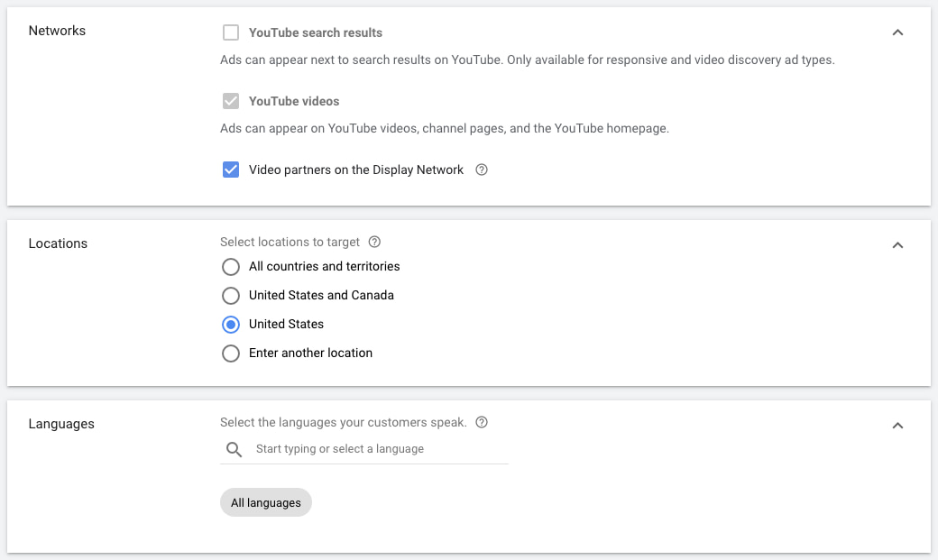Select the United States radio button
938x560 pixels.
[231, 324]
